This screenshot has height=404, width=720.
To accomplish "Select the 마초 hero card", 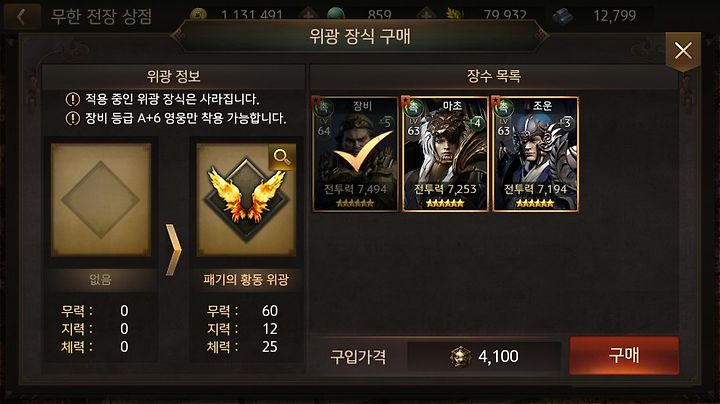I will click(445, 154).
